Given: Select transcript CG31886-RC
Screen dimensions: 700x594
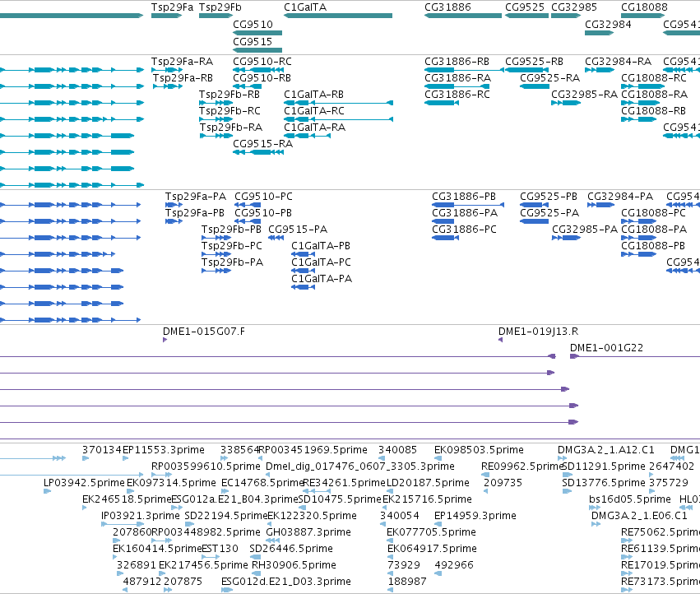Looking at the screenshot, I should (x=457, y=95).
